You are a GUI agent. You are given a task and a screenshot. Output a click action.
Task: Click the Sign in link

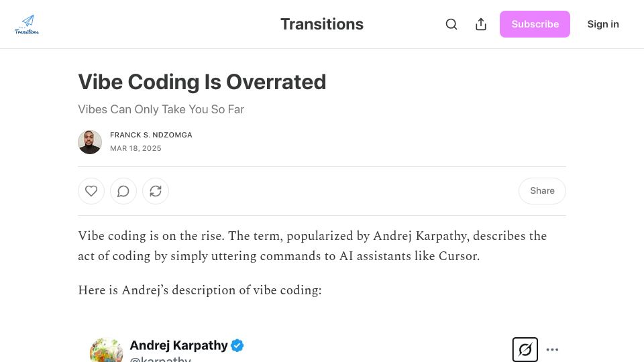click(x=603, y=24)
